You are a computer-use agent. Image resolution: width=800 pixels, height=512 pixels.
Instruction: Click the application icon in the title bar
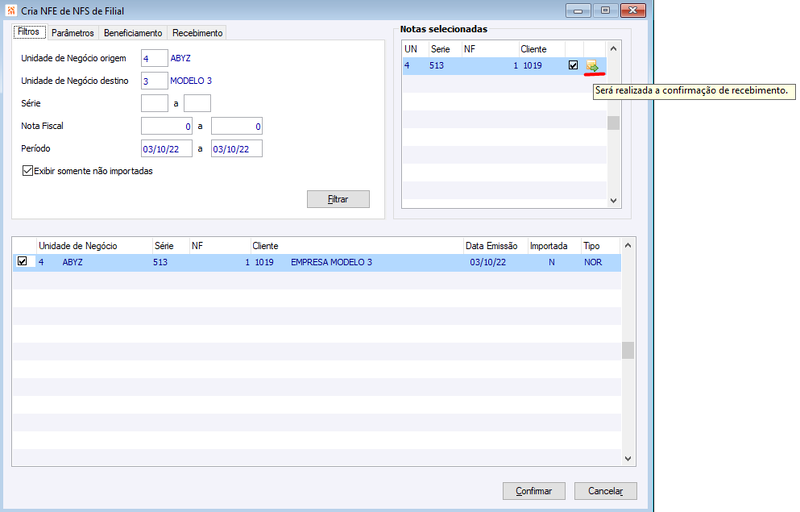tap(11, 11)
